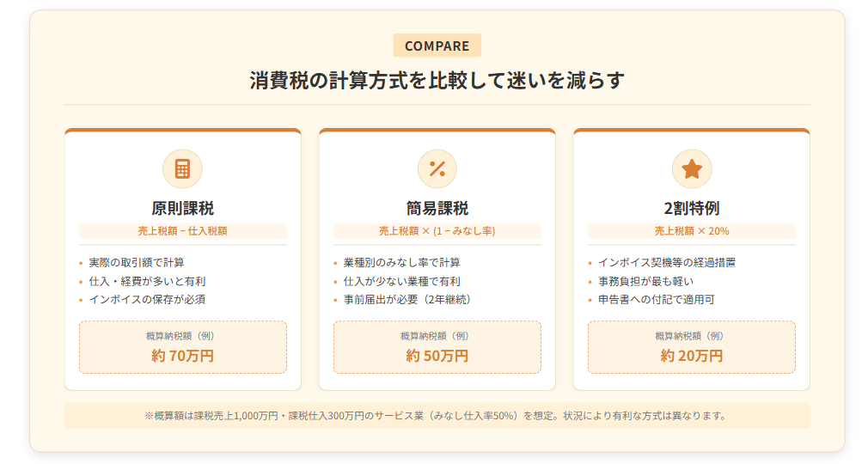
Task: Click the bullet 事務負担が最も軽い
Action: [x=645, y=281]
